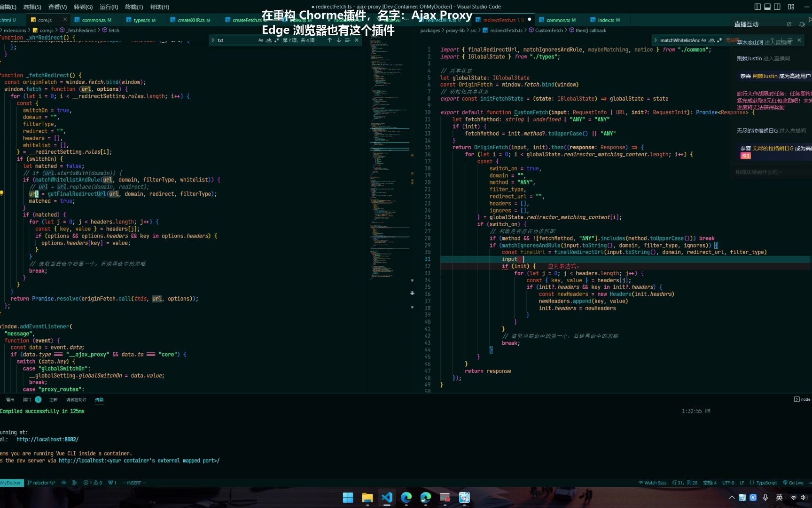812x508 pixels.
Task: Open customize layout icon
Action: [791, 7]
